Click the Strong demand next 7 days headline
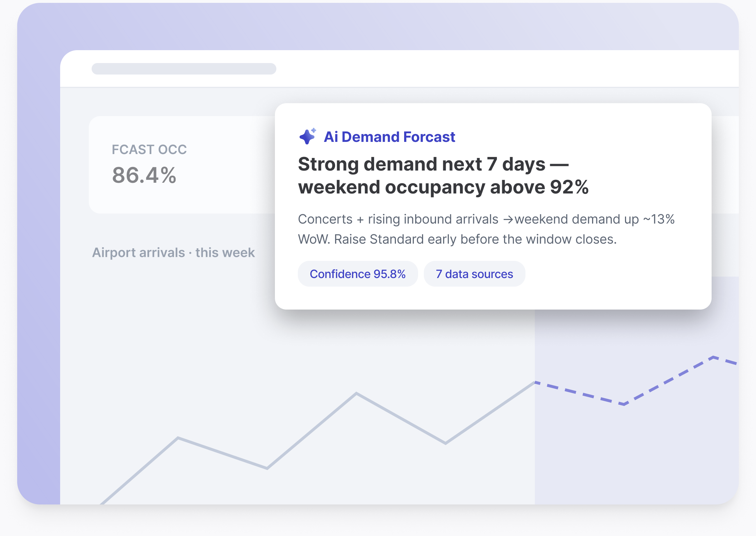 pos(433,164)
